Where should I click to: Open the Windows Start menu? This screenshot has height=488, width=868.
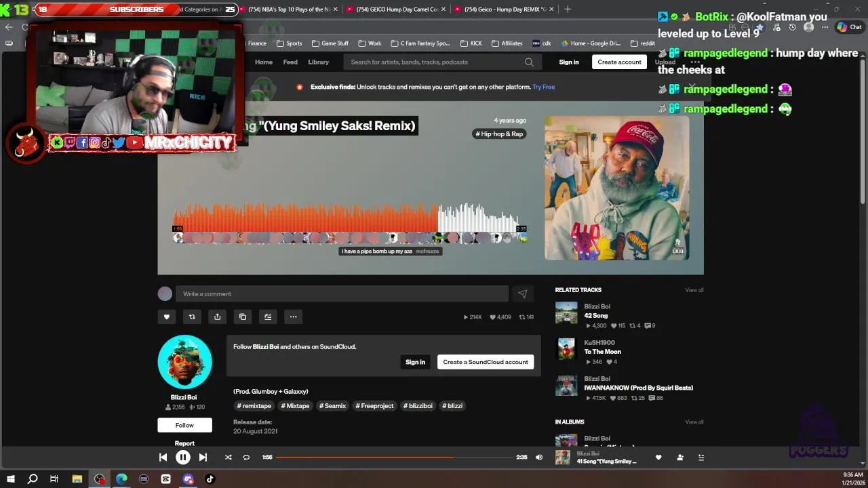11,479
